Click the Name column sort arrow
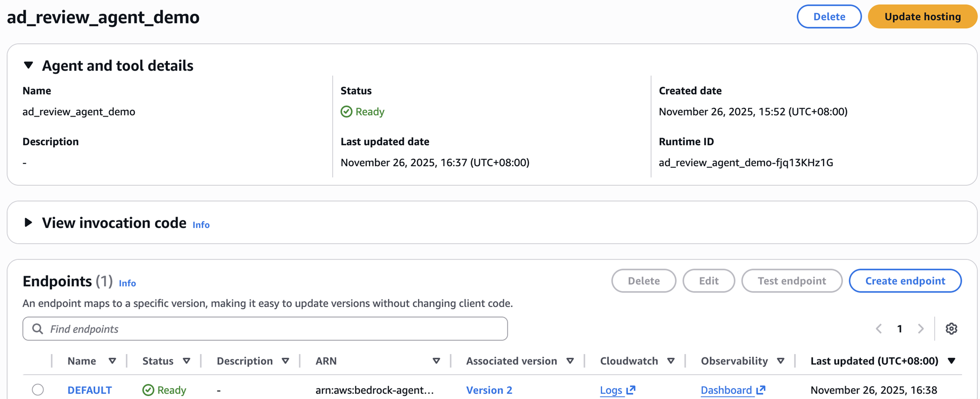 [x=112, y=361]
